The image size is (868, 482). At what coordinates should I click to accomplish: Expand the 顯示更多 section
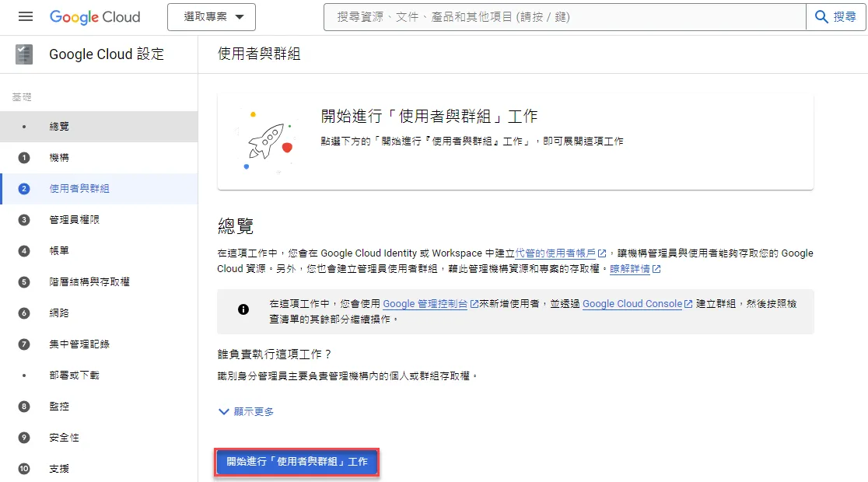(247, 411)
